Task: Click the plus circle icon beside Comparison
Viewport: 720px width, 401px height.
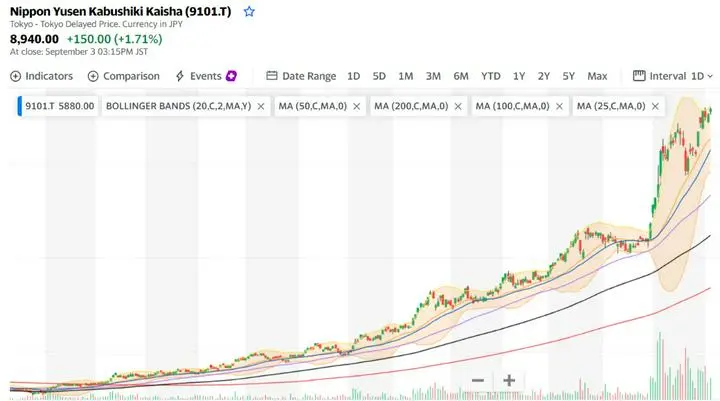Action: [x=93, y=76]
